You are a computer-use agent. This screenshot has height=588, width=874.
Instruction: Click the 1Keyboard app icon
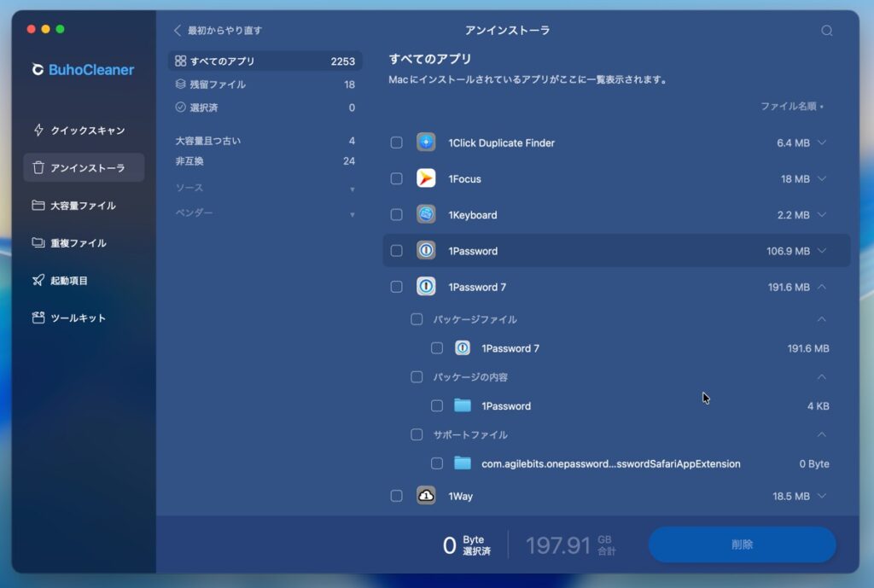click(426, 214)
